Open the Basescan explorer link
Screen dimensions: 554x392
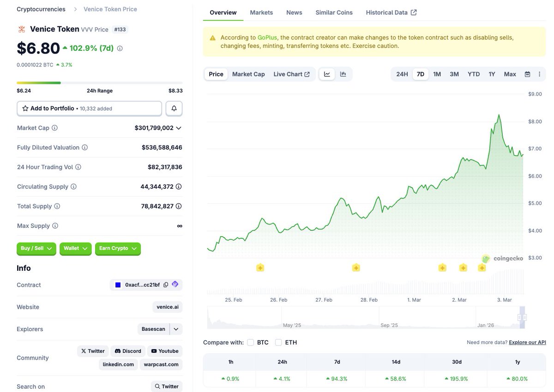click(x=153, y=329)
